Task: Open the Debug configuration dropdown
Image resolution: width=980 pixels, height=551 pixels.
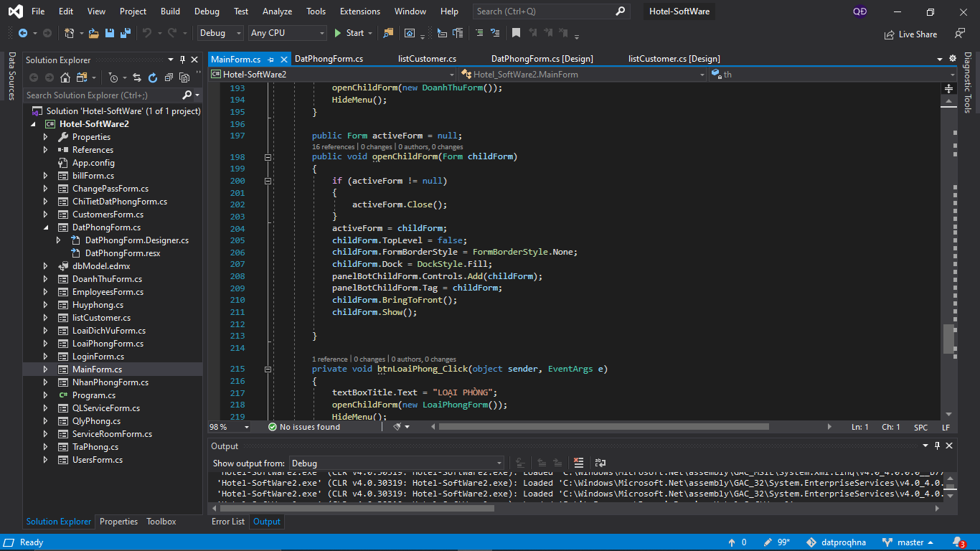Action: (x=221, y=33)
